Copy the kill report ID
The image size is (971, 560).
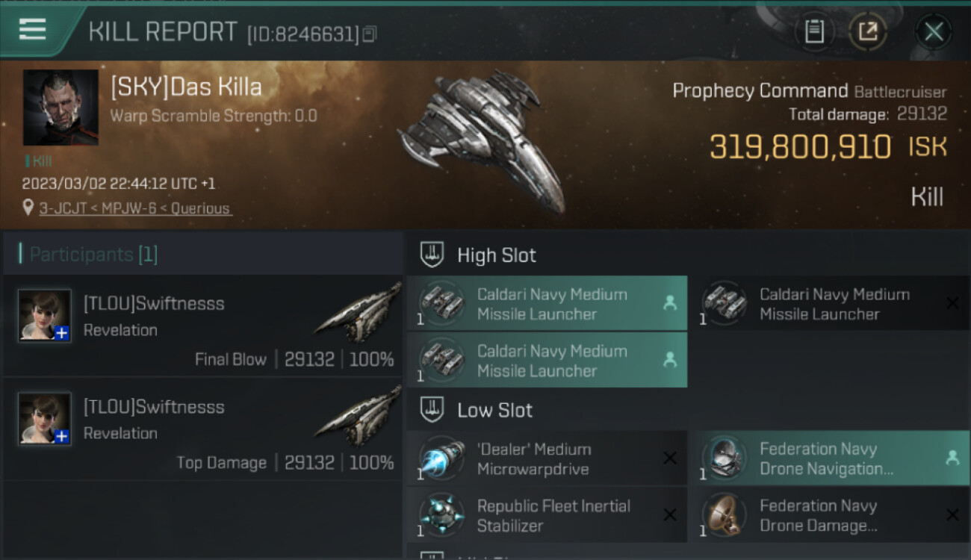coord(370,34)
